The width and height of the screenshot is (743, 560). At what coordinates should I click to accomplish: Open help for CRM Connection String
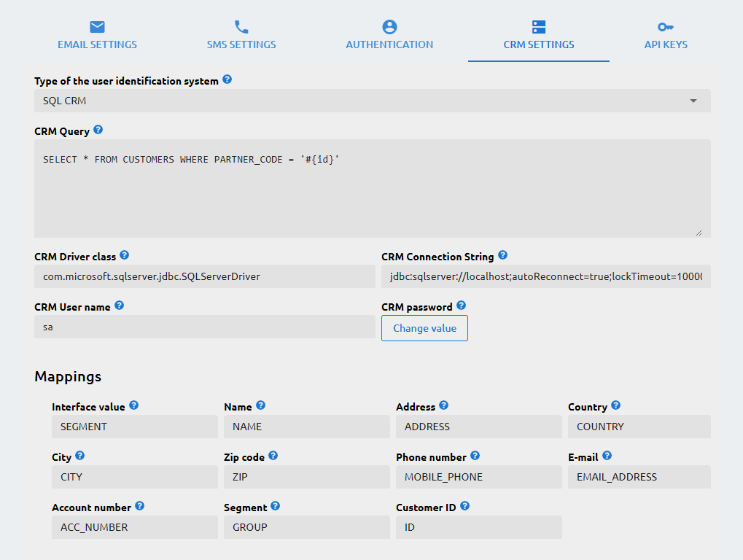click(502, 256)
